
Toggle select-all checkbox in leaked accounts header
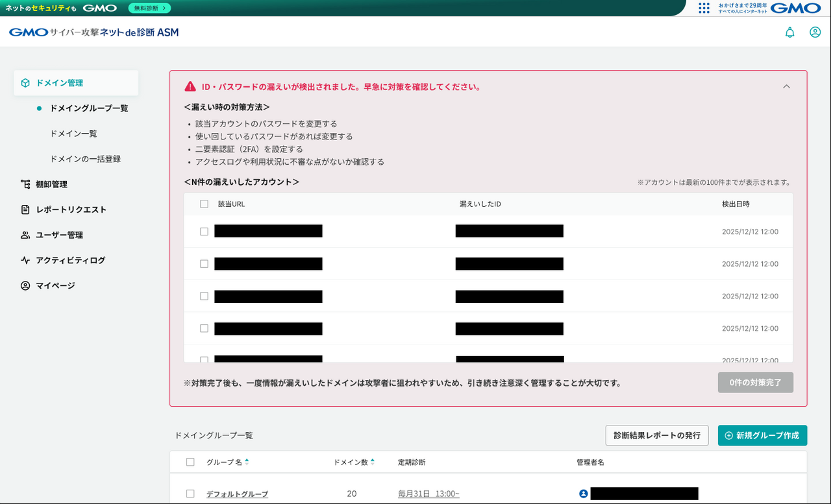tap(204, 204)
